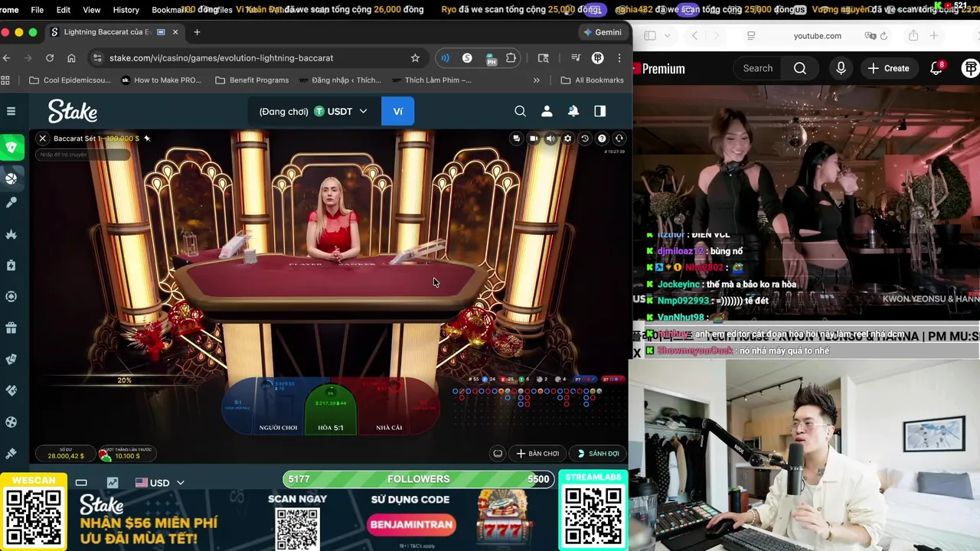
Task: Open USD currency dropdown in stream overlay
Action: tap(160, 483)
